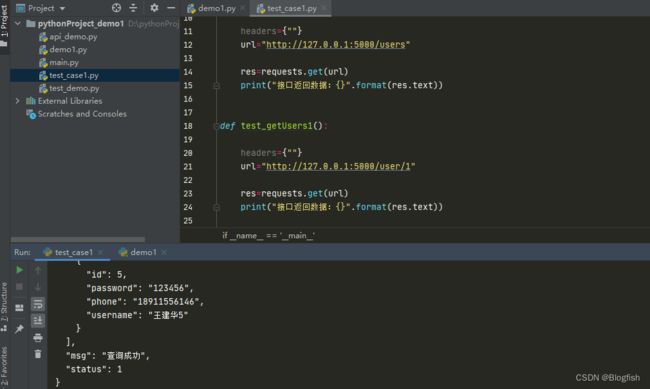Click the def test_getUsers1() line
This screenshot has height=389, width=650.
274,126
